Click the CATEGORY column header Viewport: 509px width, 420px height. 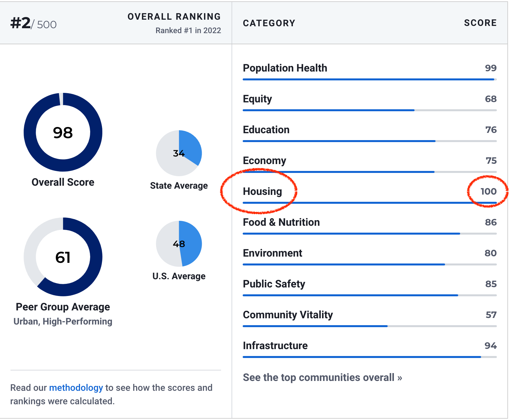click(269, 23)
